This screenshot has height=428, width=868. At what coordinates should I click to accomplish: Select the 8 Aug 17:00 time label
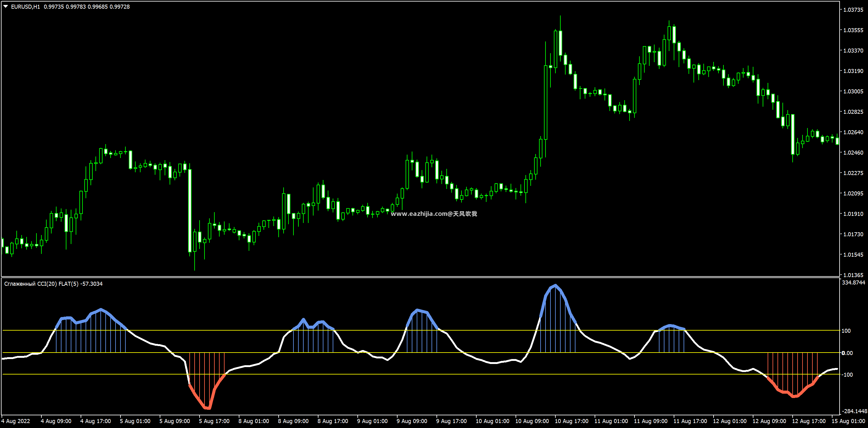[x=333, y=421]
